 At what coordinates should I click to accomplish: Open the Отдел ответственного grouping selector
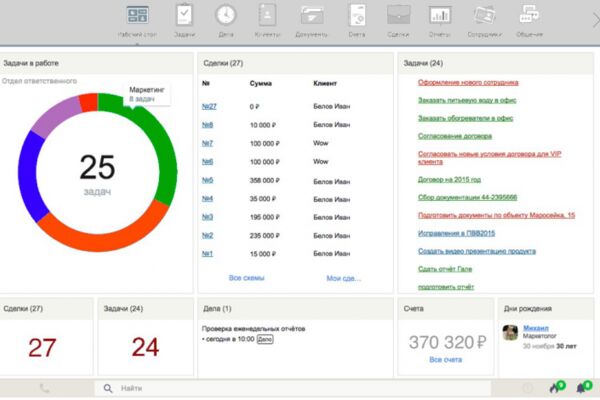click(39, 81)
